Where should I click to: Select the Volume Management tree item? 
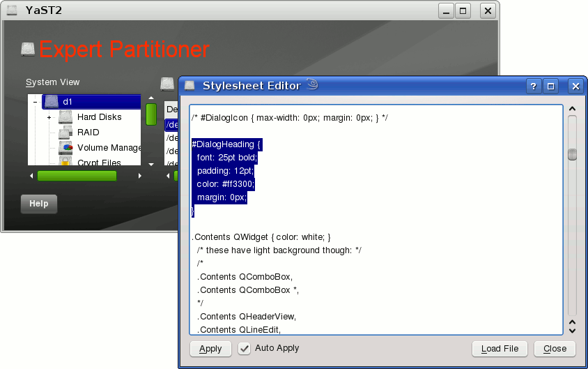point(109,148)
